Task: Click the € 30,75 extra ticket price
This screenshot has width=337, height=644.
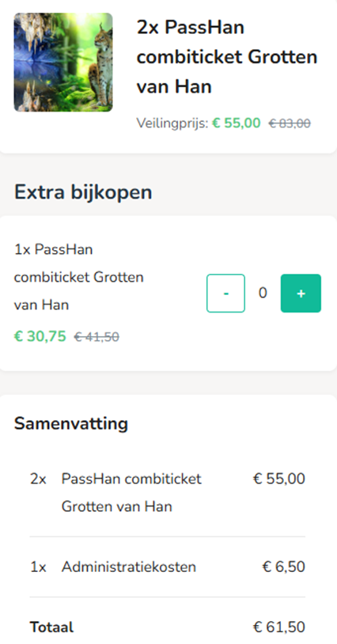Action: [40, 336]
